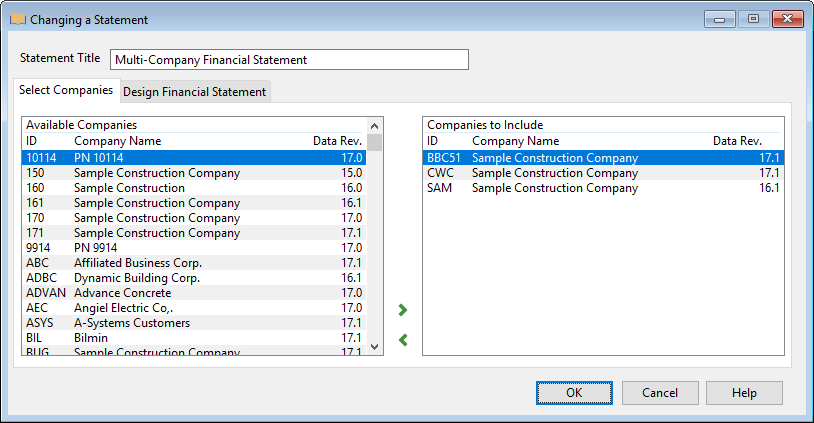Switch to Design Financial Statement tab
Viewport: 814px width, 423px height.
click(x=194, y=92)
